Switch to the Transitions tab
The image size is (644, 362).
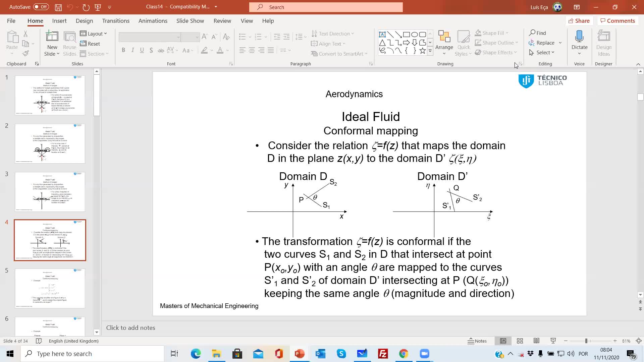[x=115, y=20]
